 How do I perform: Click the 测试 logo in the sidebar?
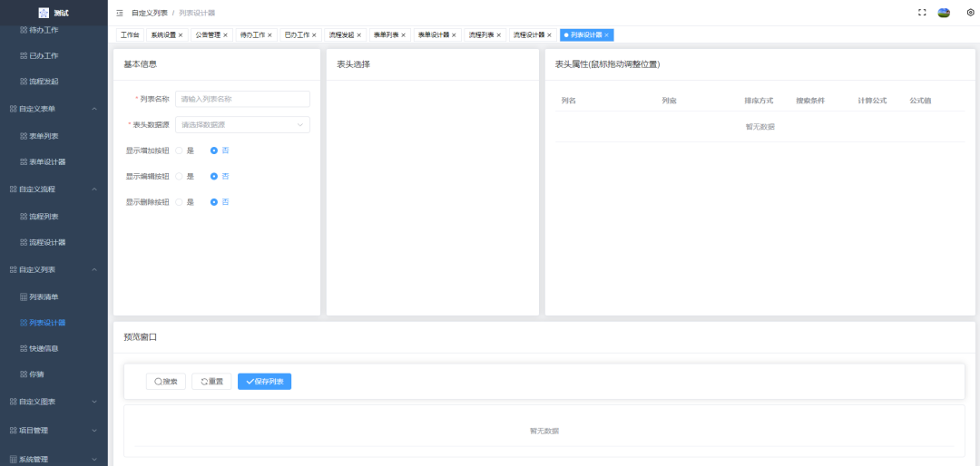coord(54,13)
